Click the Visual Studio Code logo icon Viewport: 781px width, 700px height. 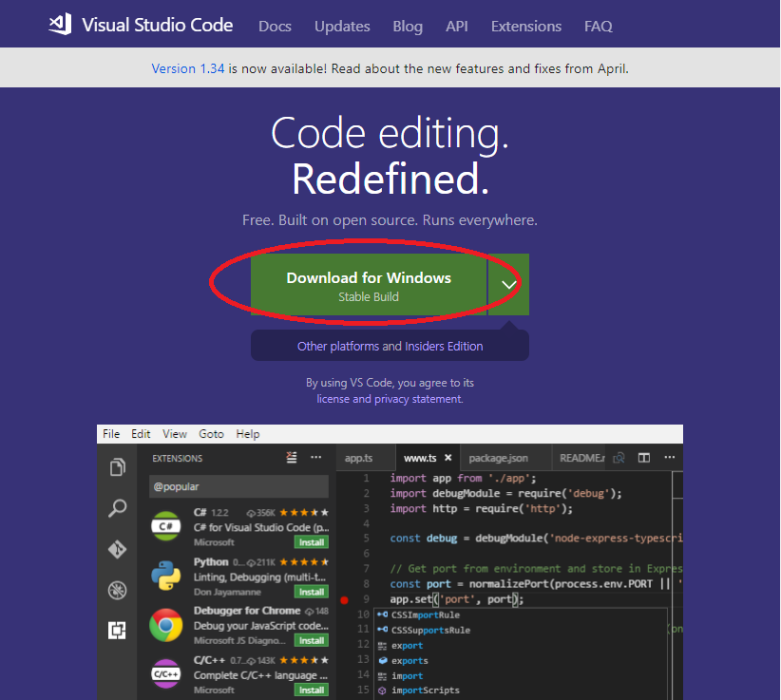(x=60, y=25)
